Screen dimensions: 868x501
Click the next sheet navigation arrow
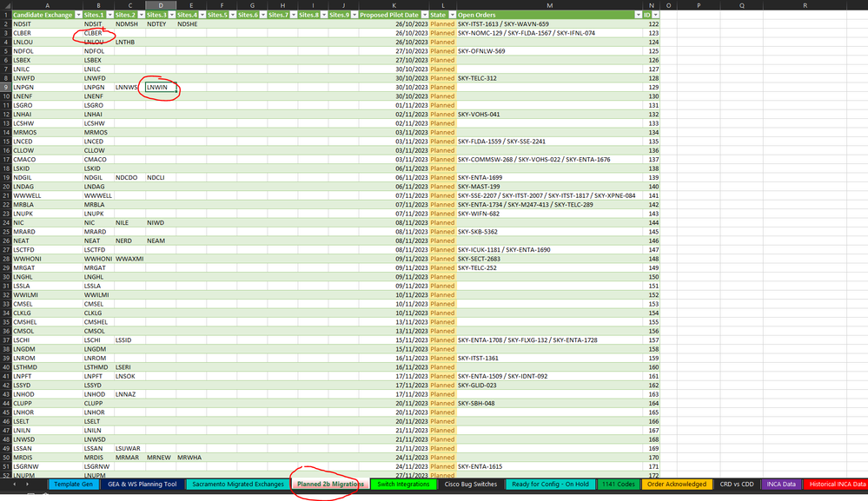coord(27,485)
